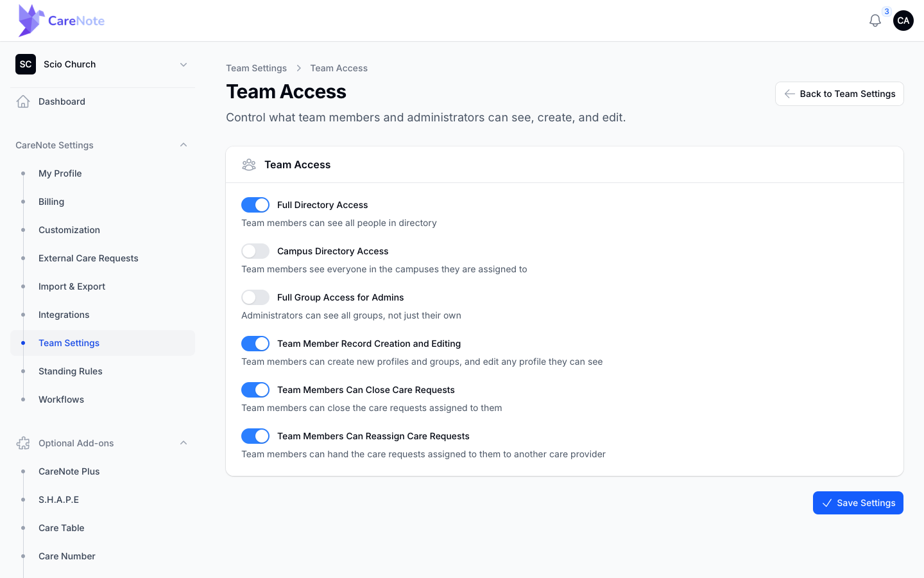Collapse the Optional Add-ons section chevron
Image resolution: width=924 pixels, height=578 pixels.
pyautogui.click(x=184, y=443)
